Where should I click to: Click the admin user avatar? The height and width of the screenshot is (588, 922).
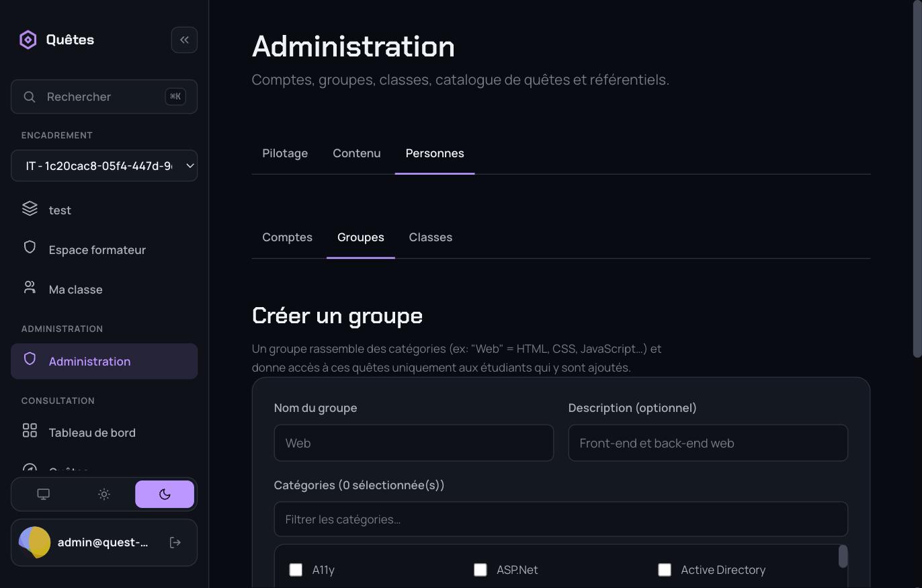coord(35,542)
